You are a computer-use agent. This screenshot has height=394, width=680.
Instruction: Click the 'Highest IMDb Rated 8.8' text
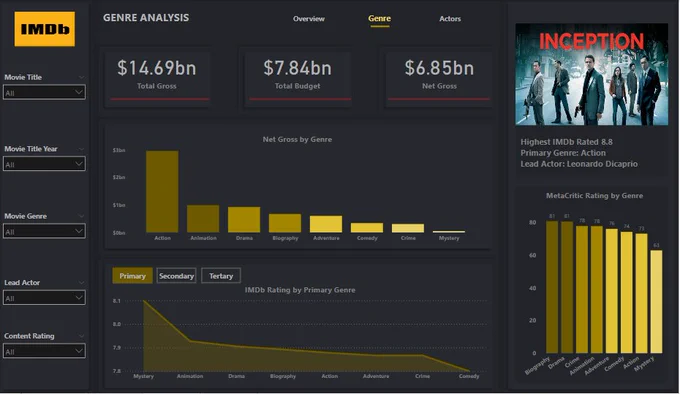coord(566,142)
